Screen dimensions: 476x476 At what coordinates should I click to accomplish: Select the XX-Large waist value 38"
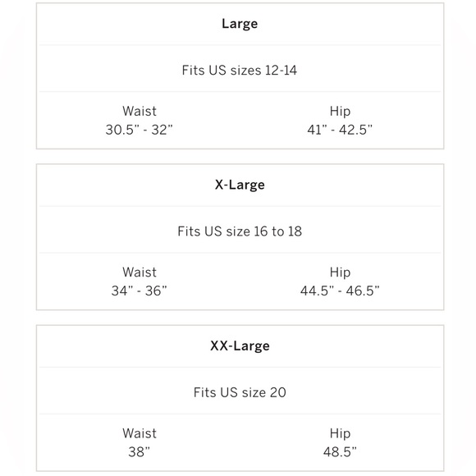[139, 451]
